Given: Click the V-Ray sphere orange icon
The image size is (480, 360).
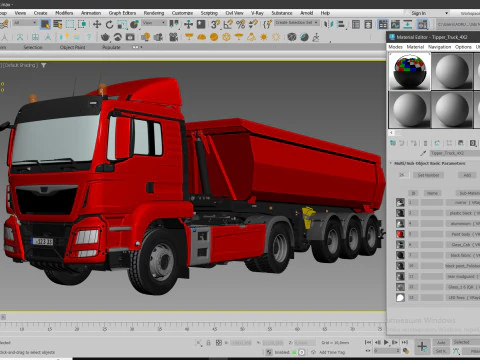Looking at the screenshot, I should pos(214,37).
